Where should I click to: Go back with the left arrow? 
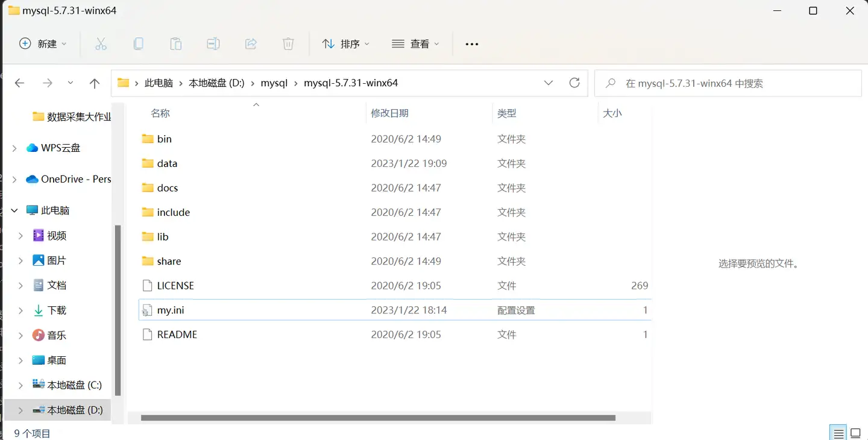click(x=19, y=83)
